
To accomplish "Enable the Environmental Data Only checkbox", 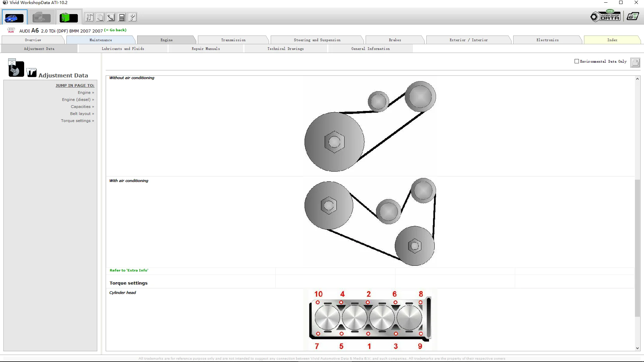I will point(577,61).
